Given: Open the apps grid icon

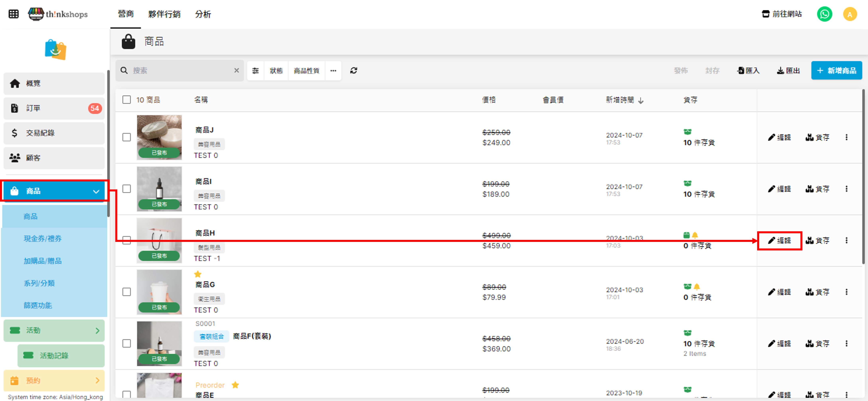Looking at the screenshot, I should tap(14, 14).
